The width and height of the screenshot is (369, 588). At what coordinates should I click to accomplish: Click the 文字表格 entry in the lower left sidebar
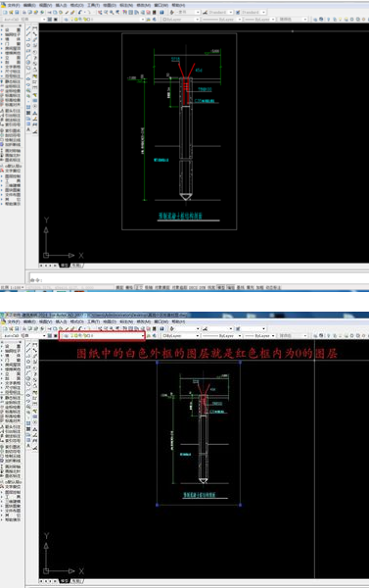13,383
